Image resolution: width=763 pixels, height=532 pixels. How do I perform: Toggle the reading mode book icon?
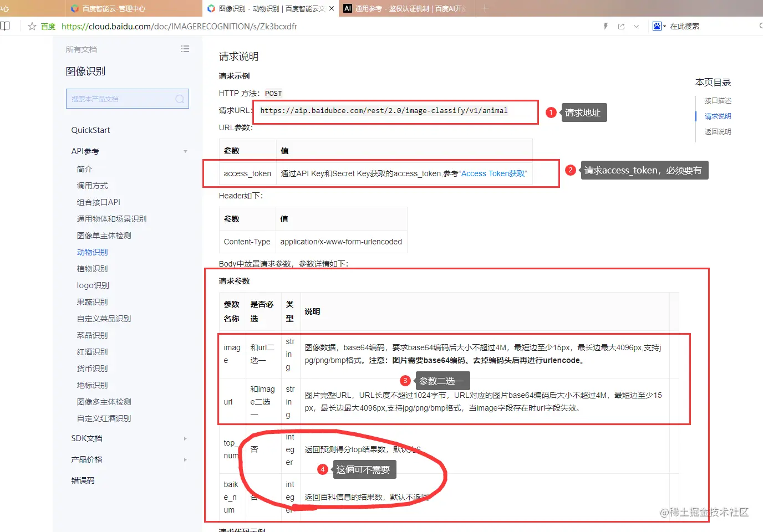pos(5,25)
